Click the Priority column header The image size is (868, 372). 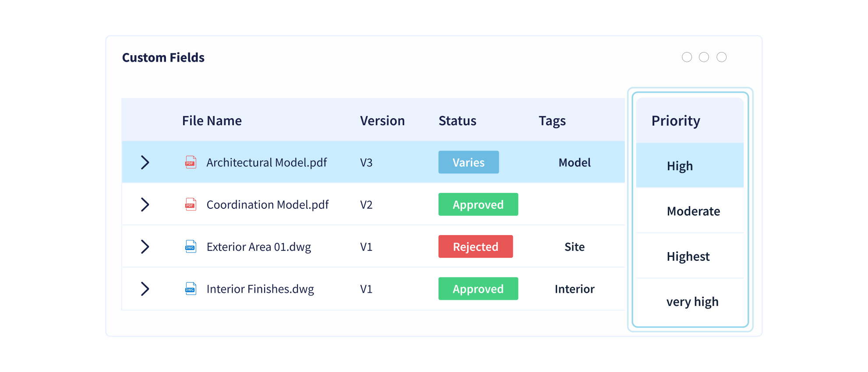[x=676, y=121]
